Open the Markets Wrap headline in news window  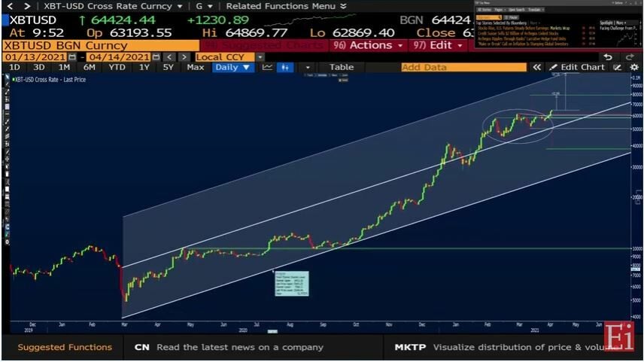tap(524, 29)
